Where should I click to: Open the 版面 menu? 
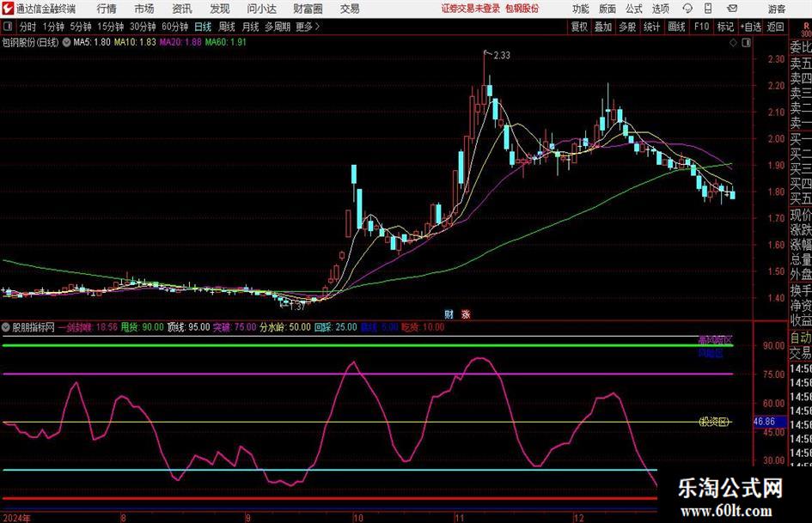coord(607,9)
